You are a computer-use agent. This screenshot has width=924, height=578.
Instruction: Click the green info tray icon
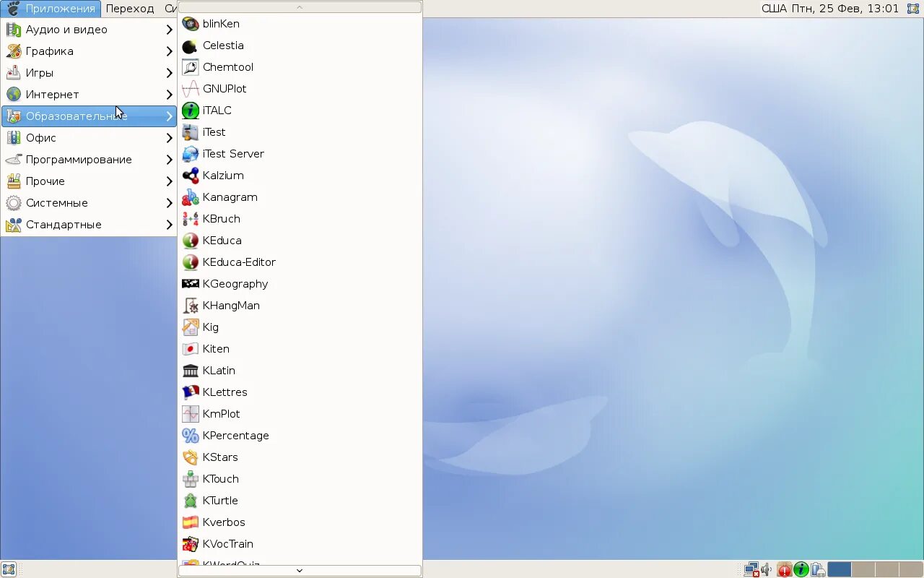801,569
